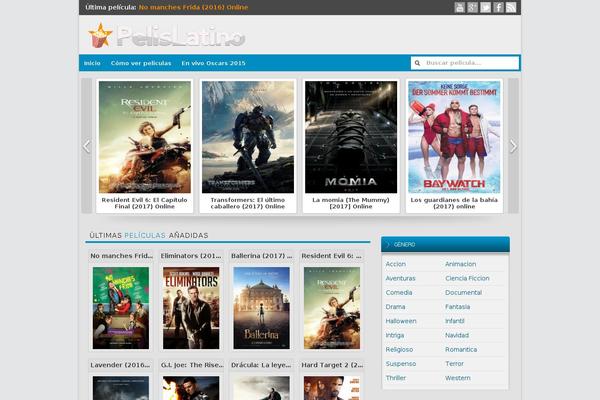
Task: Click 'Eliminators (201...' title in latest list
Action: pos(191,256)
